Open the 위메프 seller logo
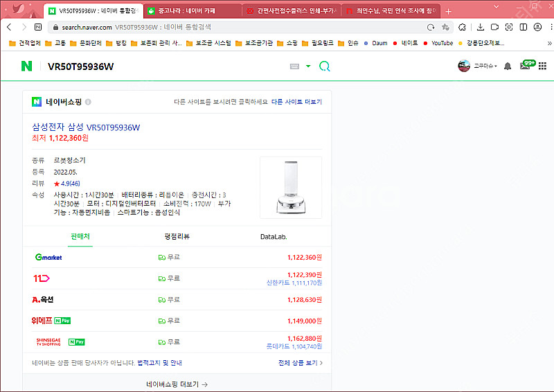Image resolution: width=554 pixels, height=392 pixels. tap(42, 321)
